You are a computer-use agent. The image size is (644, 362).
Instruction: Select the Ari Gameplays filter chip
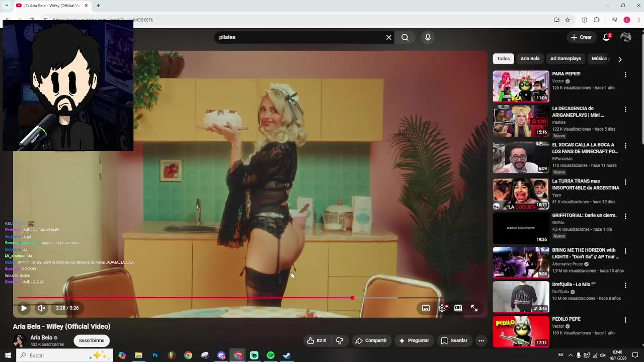coord(566,59)
